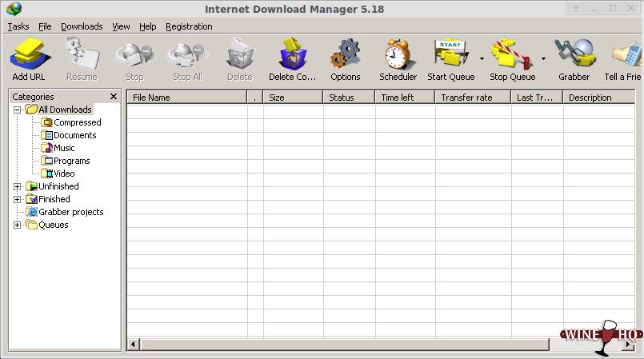Screen dimensions: 644x359
Task: Collapse the All Downloads tree node
Action: (x=18, y=110)
